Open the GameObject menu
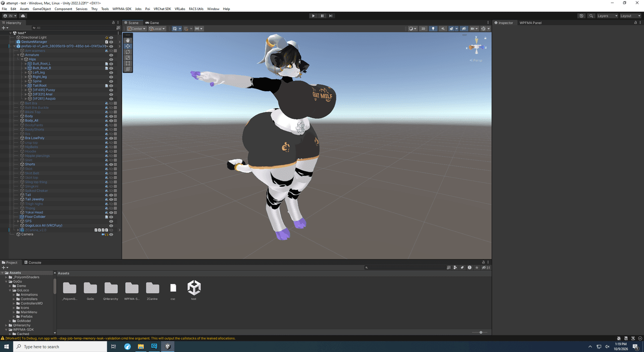Screen dimensions: 644x352 pyautogui.click(x=42, y=9)
